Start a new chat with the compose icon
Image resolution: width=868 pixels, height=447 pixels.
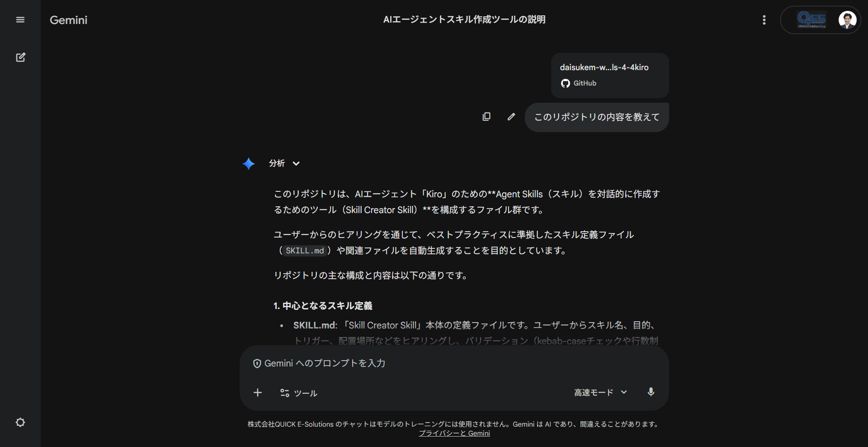[21, 57]
